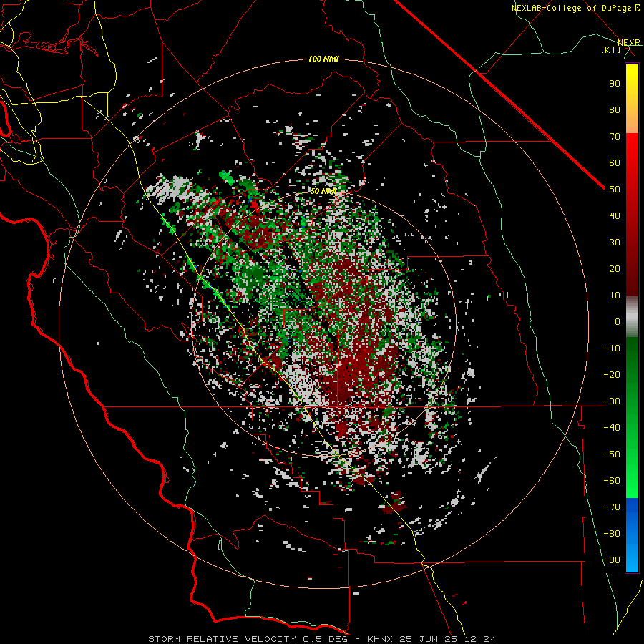Click the 80 value on velocity scale
The width and height of the screenshot is (644, 644).
pos(615,110)
